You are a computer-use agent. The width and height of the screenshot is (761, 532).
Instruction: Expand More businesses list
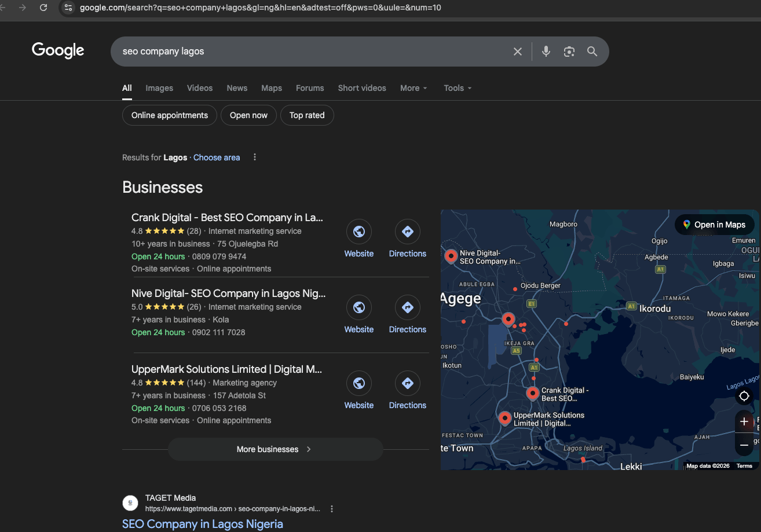click(x=276, y=449)
